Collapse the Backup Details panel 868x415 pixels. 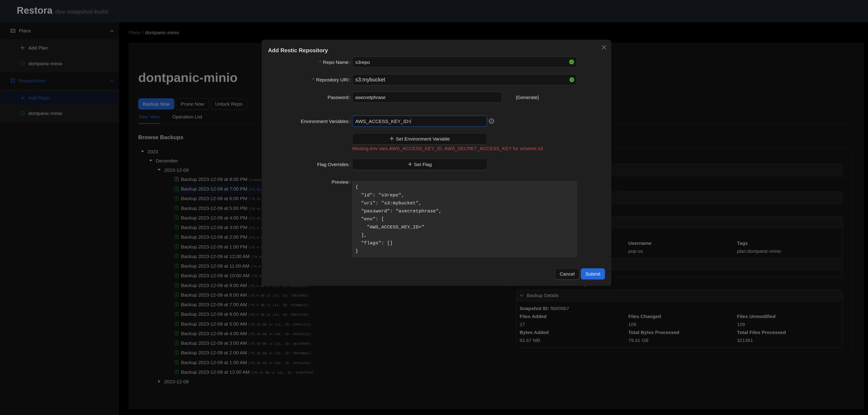tap(522, 296)
